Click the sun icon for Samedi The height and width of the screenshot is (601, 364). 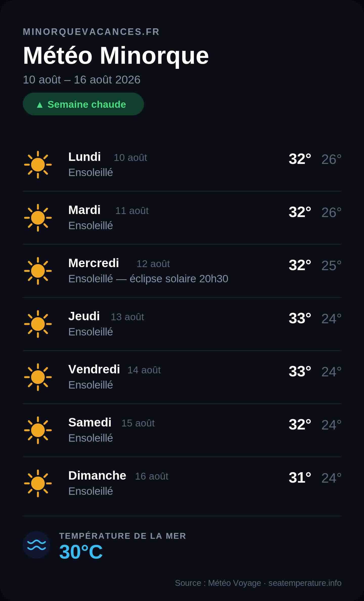point(38,430)
